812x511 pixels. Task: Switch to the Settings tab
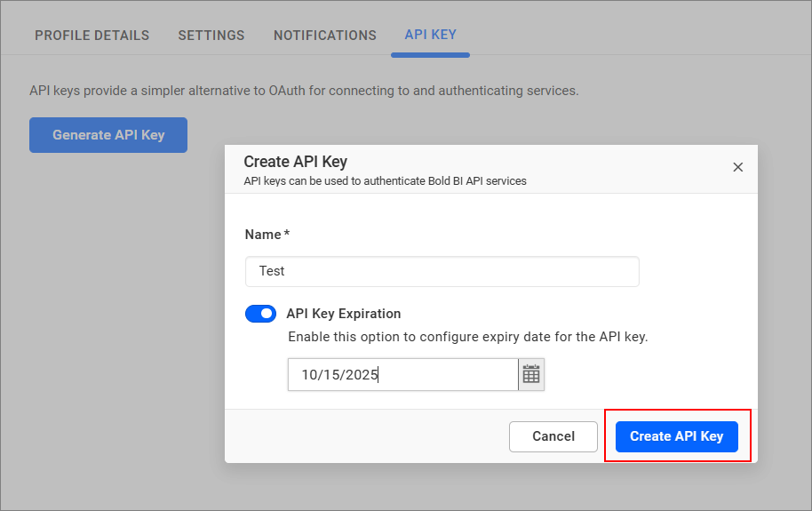(x=211, y=36)
